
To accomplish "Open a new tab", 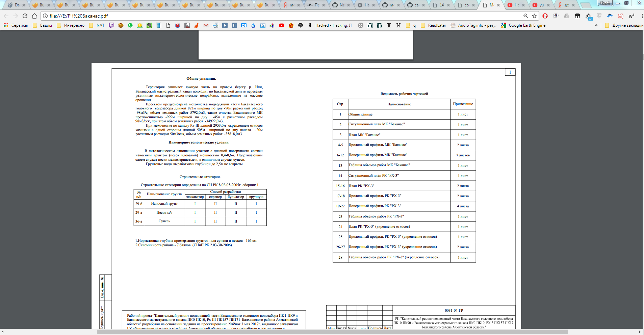I will click(x=586, y=5).
